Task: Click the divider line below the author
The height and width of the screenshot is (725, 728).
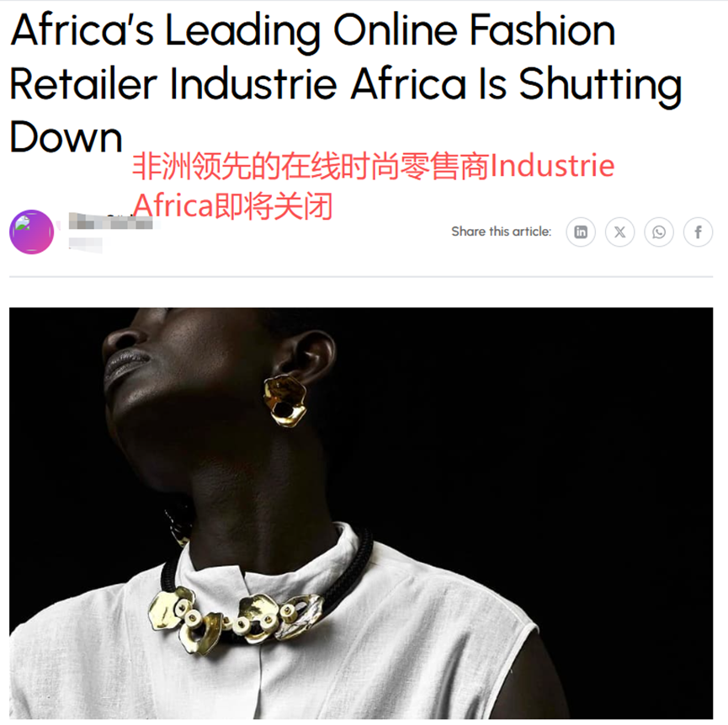Action: [361, 277]
